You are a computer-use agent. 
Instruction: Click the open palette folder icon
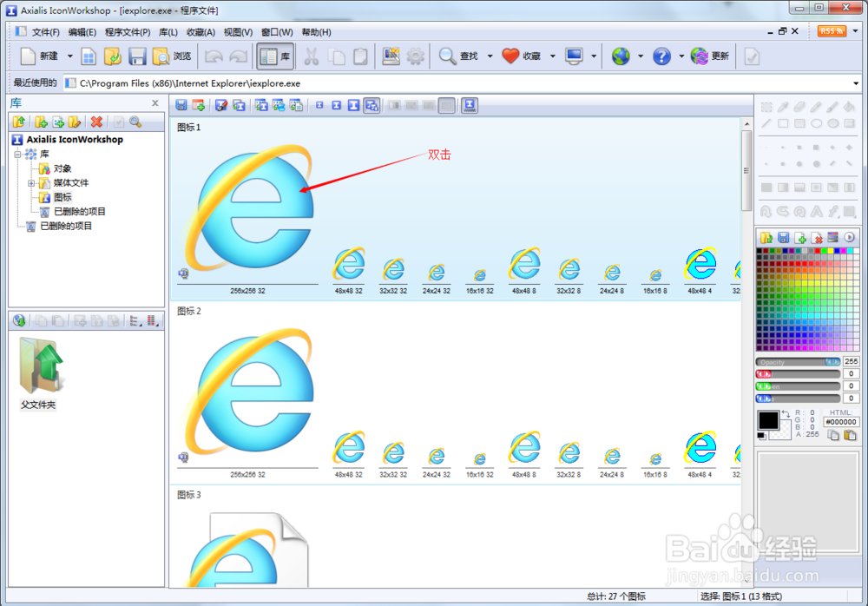click(766, 238)
